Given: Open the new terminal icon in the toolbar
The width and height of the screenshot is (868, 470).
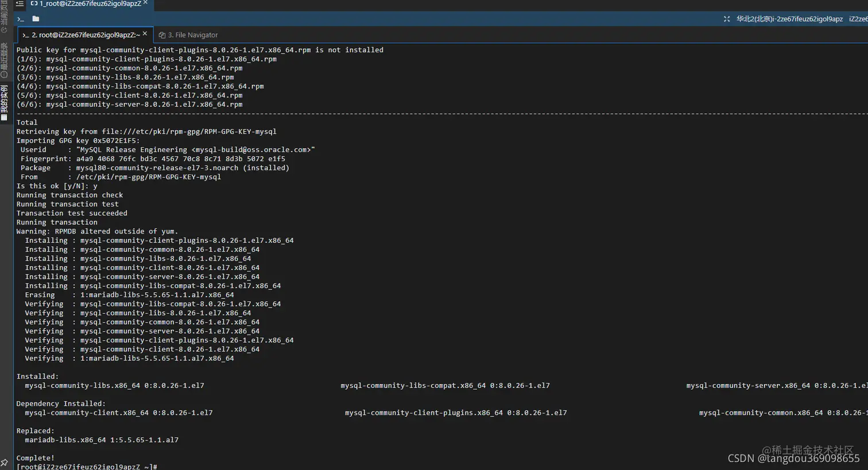Looking at the screenshot, I should tap(21, 19).
